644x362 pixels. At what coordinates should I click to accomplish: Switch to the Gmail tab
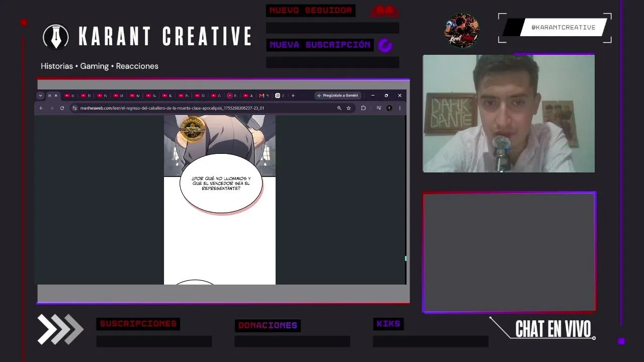[264, 96]
